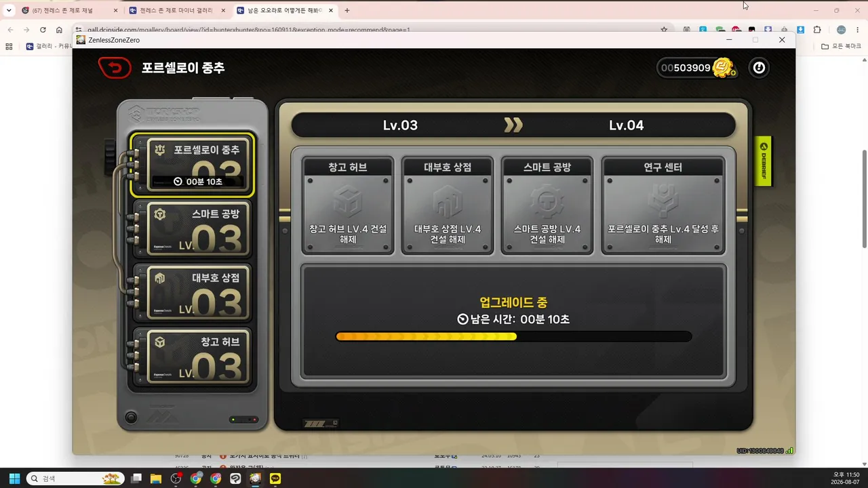Close the 젠레스 존 제로 마이너 갤러리 tab

(223, 11)
